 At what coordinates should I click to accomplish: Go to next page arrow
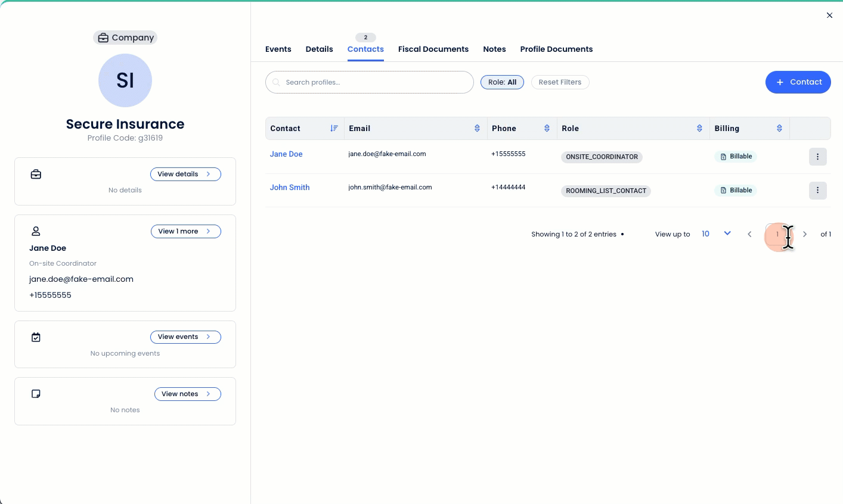805,234
